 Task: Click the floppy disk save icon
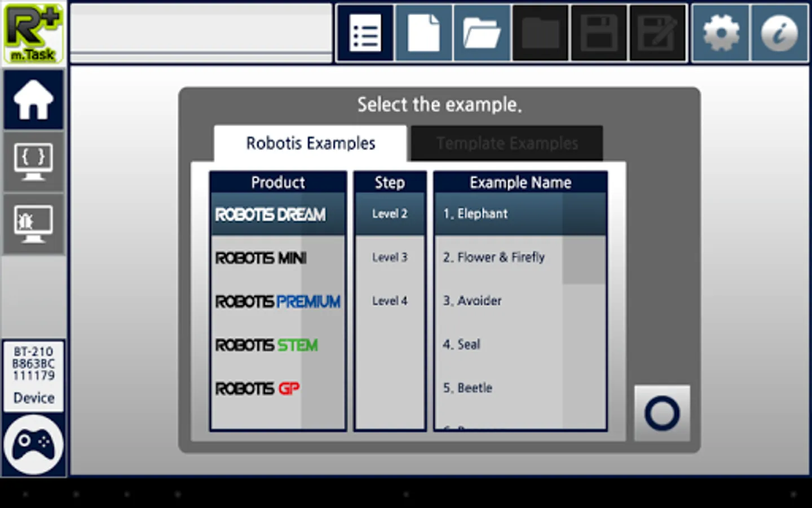(x=599, y=33)
